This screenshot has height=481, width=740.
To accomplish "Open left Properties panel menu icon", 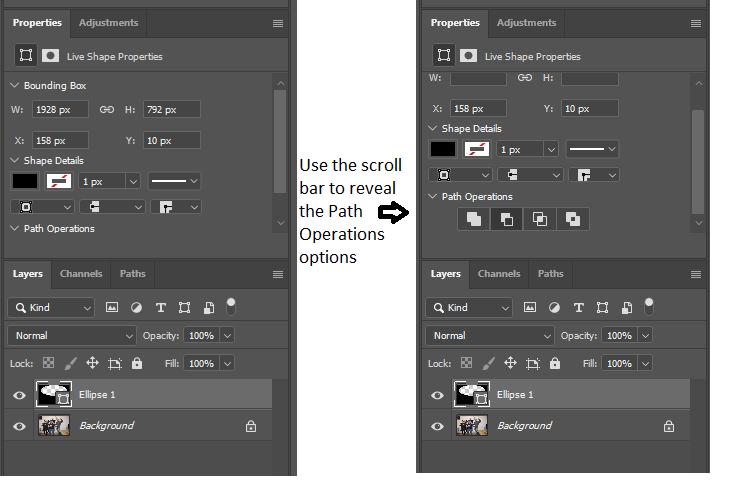I will [x=278, y=23].
